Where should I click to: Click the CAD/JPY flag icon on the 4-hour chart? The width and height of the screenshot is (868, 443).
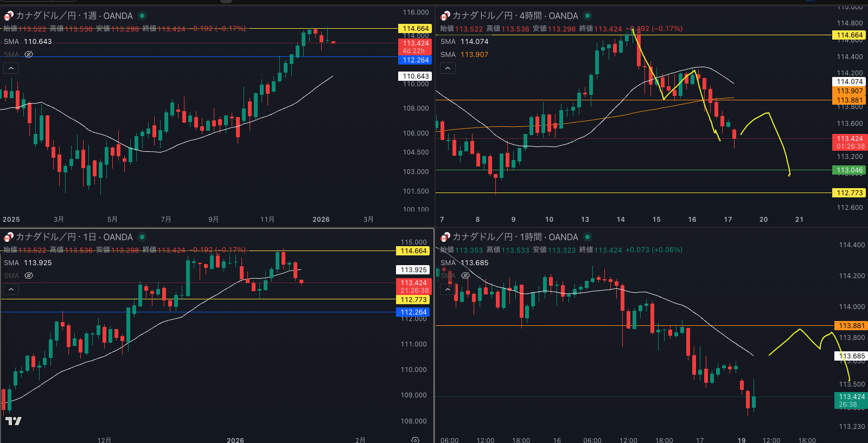click(445, 16)
